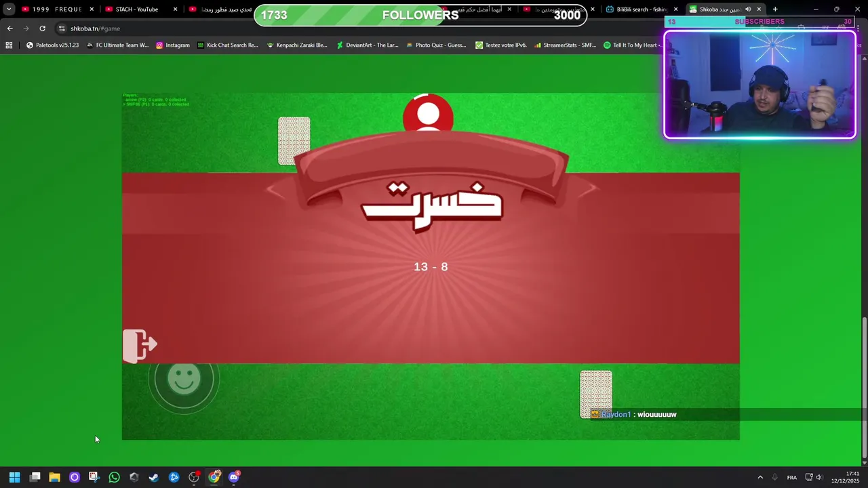Change the FRA input language
868x488 pixels.
(791, 477)
